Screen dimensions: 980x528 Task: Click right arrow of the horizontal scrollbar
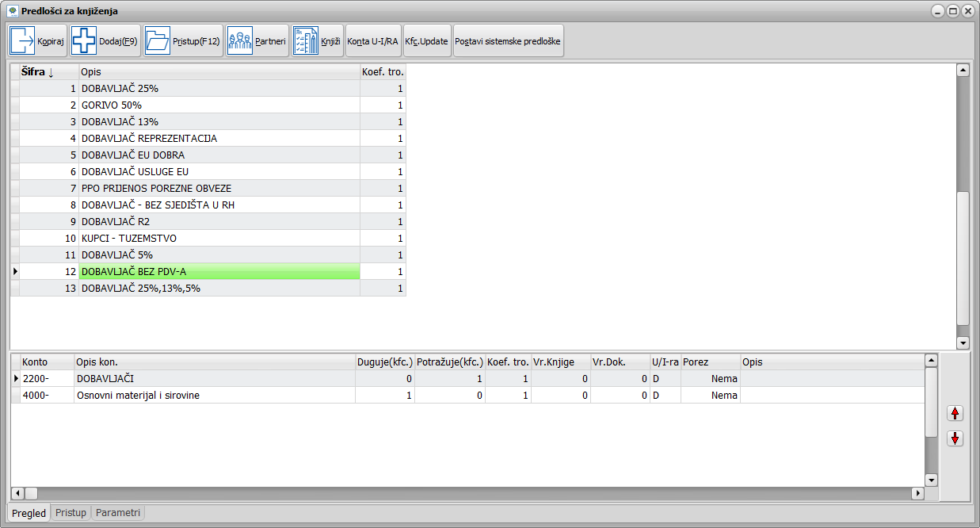tap(918, 493)
